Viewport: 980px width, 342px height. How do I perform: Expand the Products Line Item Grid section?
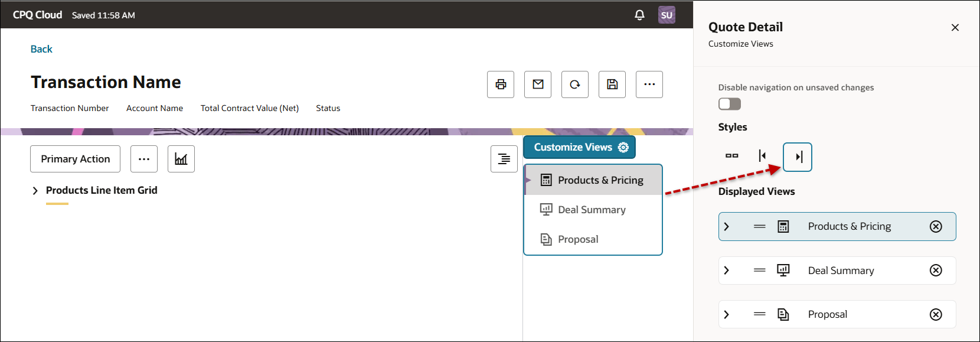tap(35, 191)
